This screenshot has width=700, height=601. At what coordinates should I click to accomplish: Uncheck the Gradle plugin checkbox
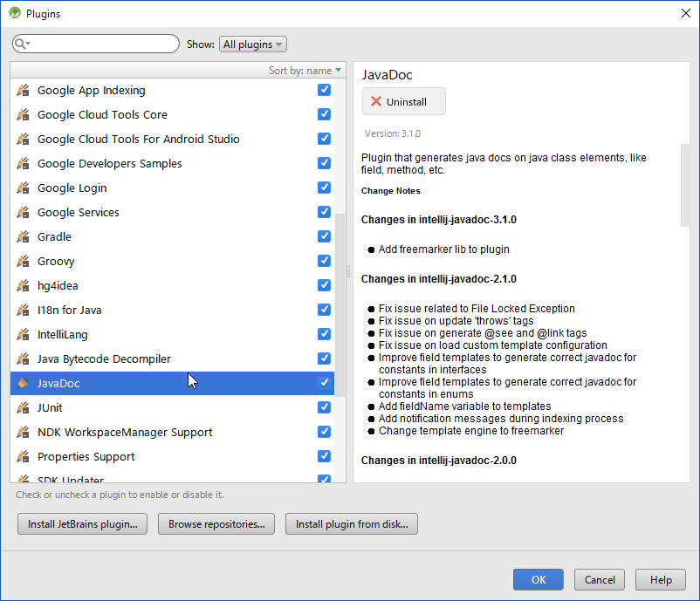tap(324, 236)
